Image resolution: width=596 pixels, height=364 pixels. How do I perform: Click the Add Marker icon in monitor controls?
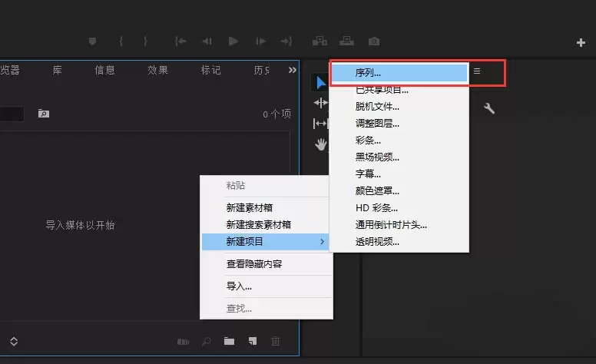click(93, 41)
